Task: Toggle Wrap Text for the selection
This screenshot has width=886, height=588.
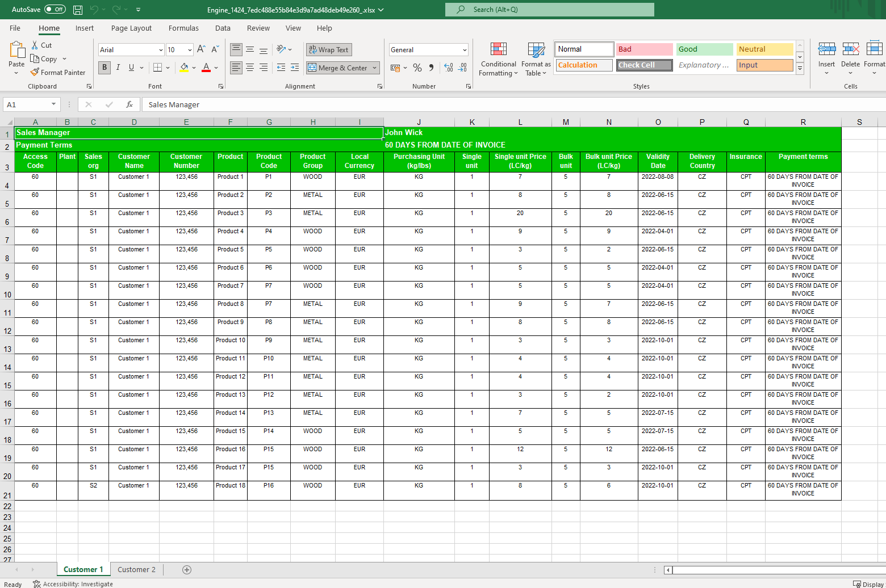Action: [328, 49]
